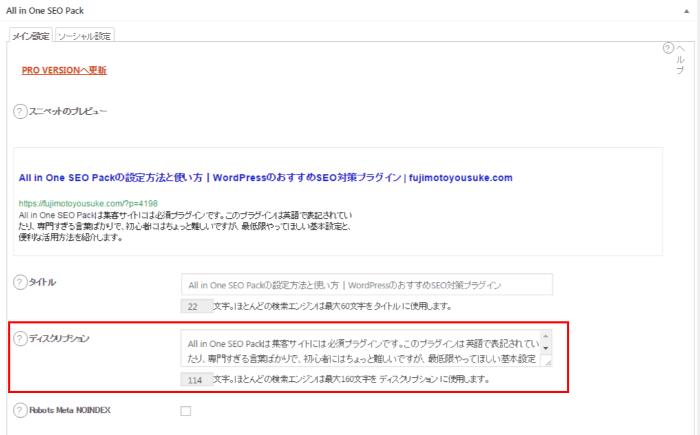Viewport: 700px width, 435px height.
Task: Click the green fujimotoyousuke.com preview URL
Action: (x=88, y=204)
